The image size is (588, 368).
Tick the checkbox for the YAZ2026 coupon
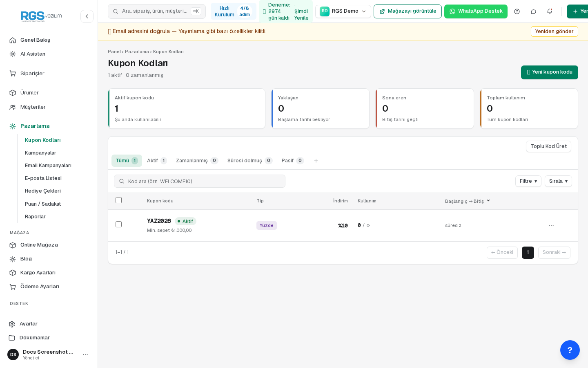[119, 224]
